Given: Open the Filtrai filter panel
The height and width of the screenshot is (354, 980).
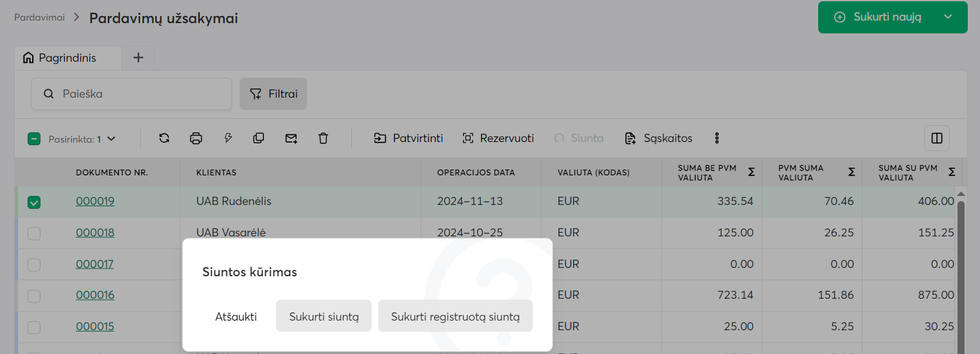Looking at the screenshot, I should click(x=273, y=94).
